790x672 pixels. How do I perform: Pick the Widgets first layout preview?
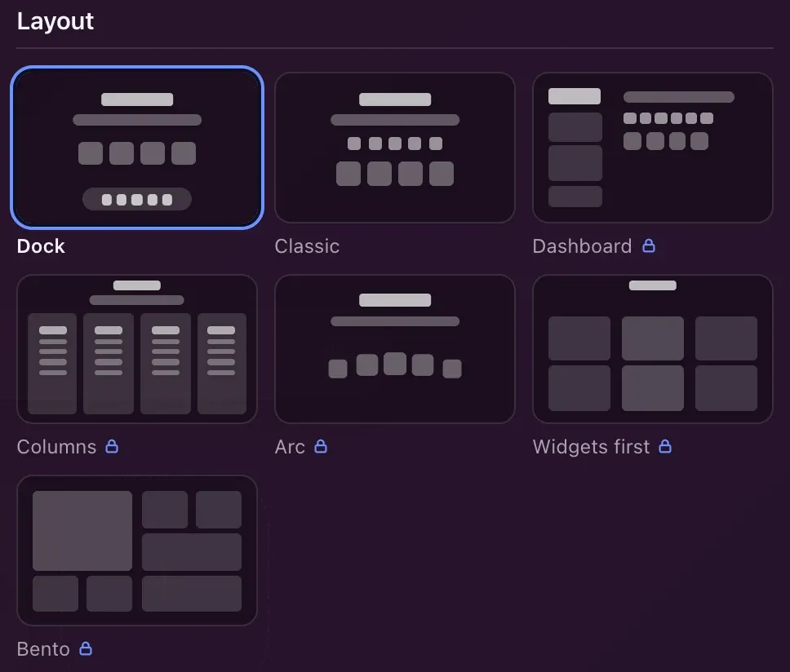[x=652, y=349]
